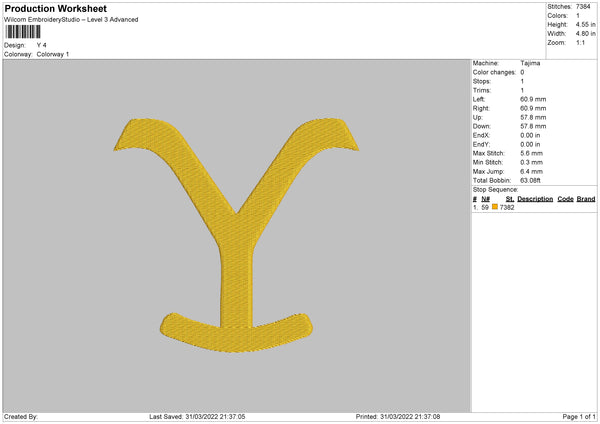Click the Min Stitch value 0.3 mm
Viewport: 600px width, 424px height.
point(531,163)
